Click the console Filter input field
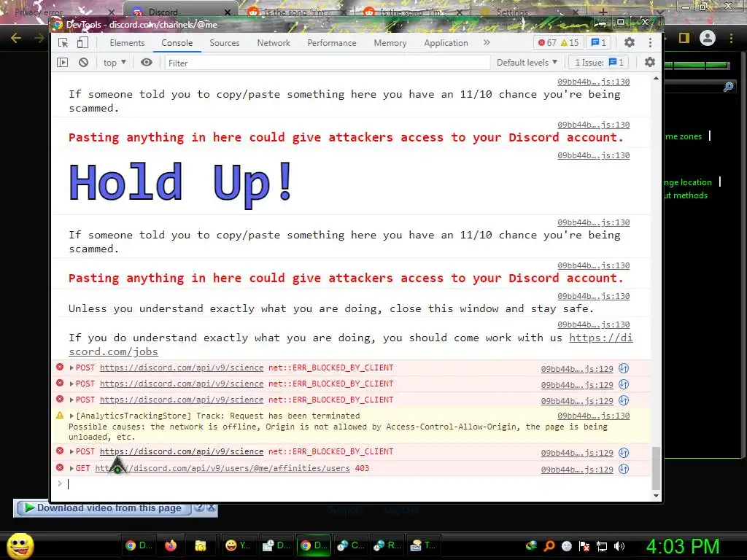 [328, 63]
